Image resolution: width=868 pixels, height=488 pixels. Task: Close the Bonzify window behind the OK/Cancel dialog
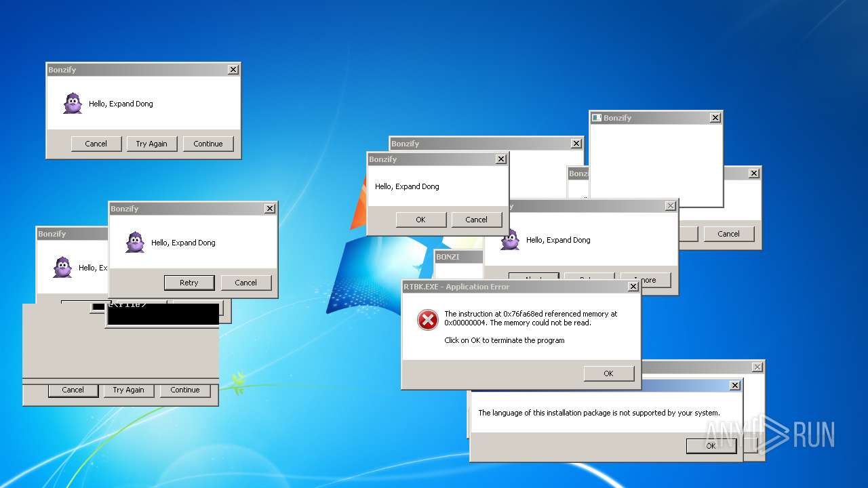(x=576, y=144)
